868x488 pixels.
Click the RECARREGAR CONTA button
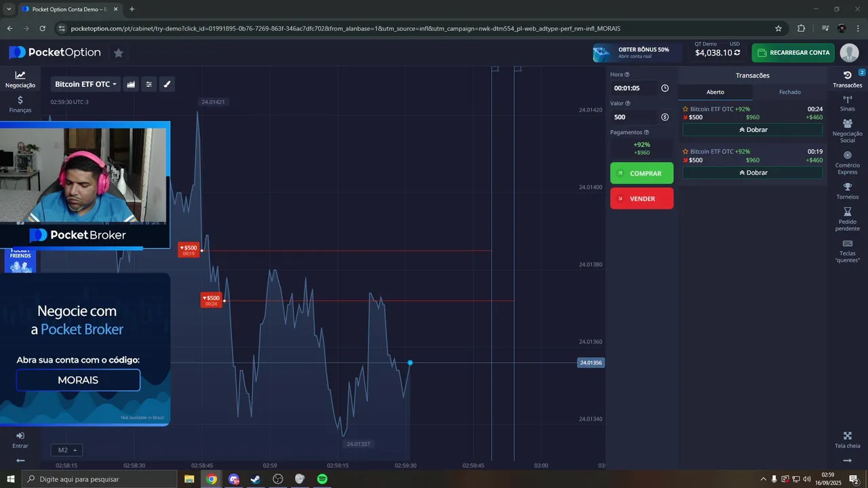tap(793, 53)
